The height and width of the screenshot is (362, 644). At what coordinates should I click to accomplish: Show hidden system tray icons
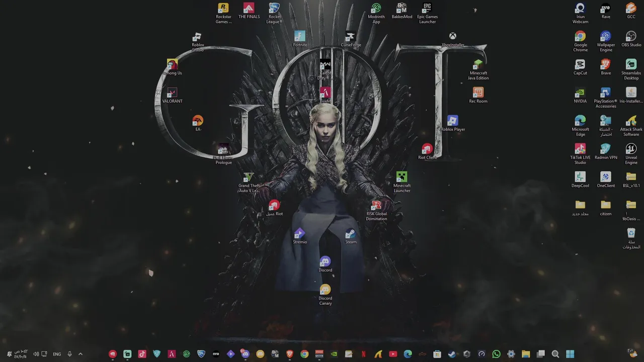click(x=80, y=354)
